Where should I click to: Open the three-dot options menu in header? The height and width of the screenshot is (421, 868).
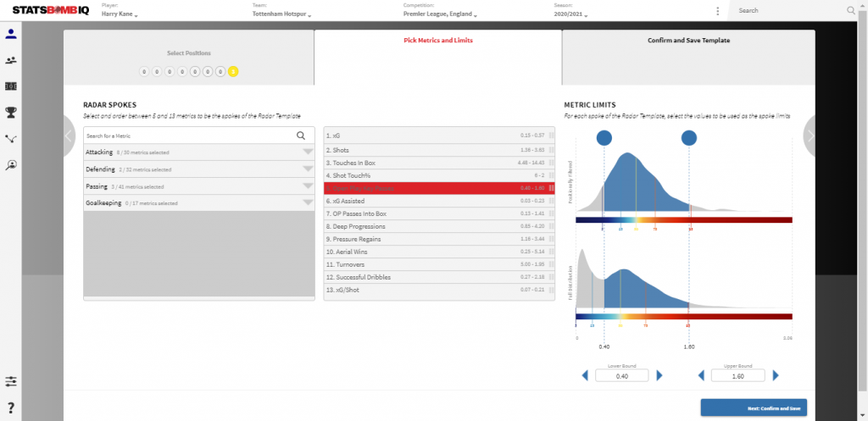tap(717, 11)
